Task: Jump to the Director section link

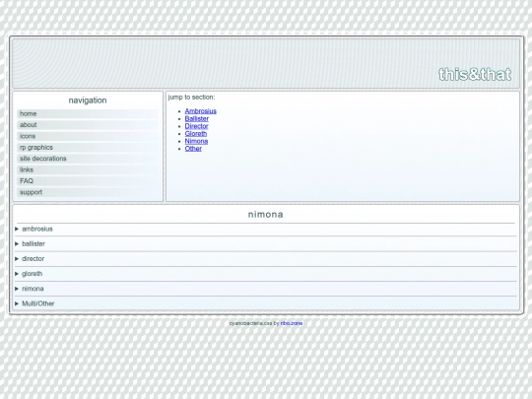Action: point(196,126)
